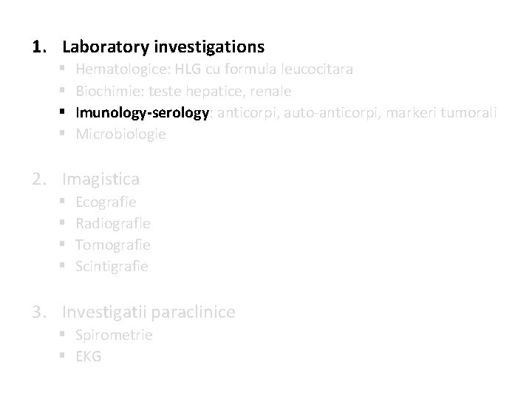Click the "Investigatii paraclinice" heading
Screen dimensions: 532x399
tap(149, 312)
